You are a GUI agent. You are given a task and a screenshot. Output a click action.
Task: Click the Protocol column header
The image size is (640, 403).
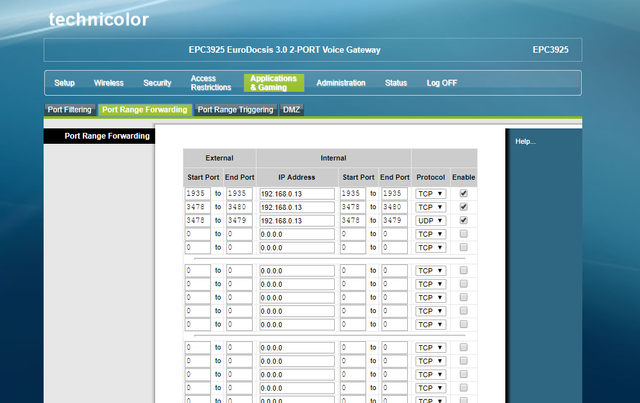tap(431, 177)
